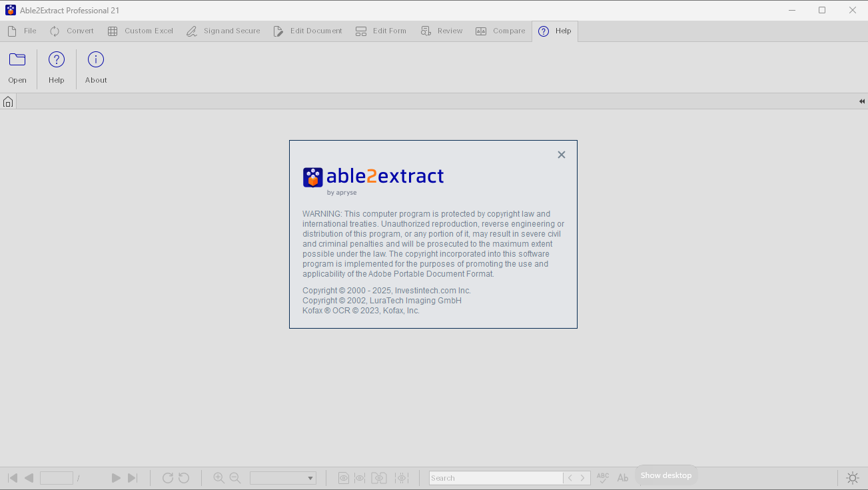
Task: Open the Convert tab
Action: pyautogui.click(x=72, y=31)
